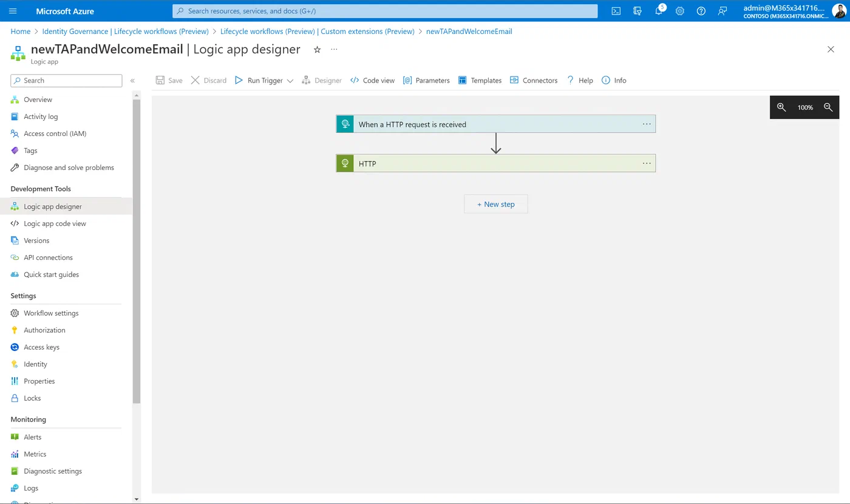850x504 pixels.
Task: Collapse the left sidebar menu
Action: coord(132,80)
